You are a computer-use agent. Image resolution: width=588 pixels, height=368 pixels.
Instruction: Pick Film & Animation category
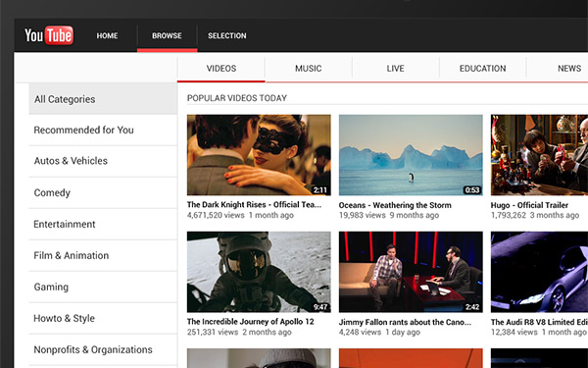coord(103,255)
